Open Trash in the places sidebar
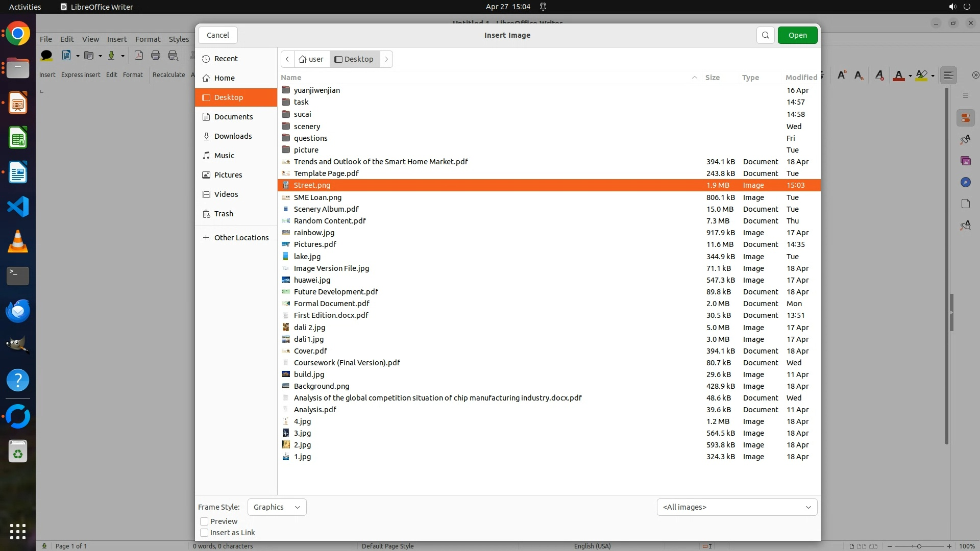980x551 pixels. pos(224,214)
